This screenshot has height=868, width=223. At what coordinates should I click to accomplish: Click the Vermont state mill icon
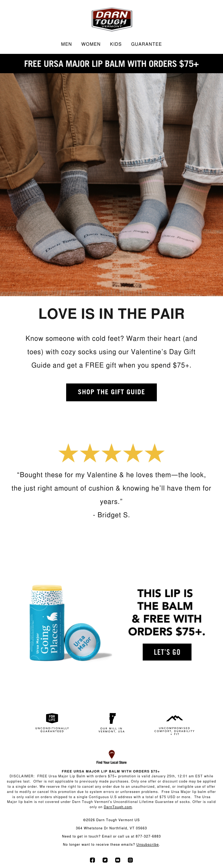(112, 718)
